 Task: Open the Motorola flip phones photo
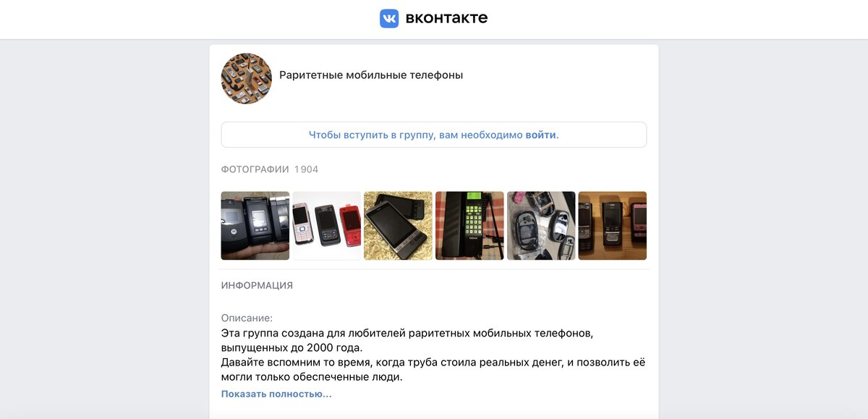(x=255, y=226)
